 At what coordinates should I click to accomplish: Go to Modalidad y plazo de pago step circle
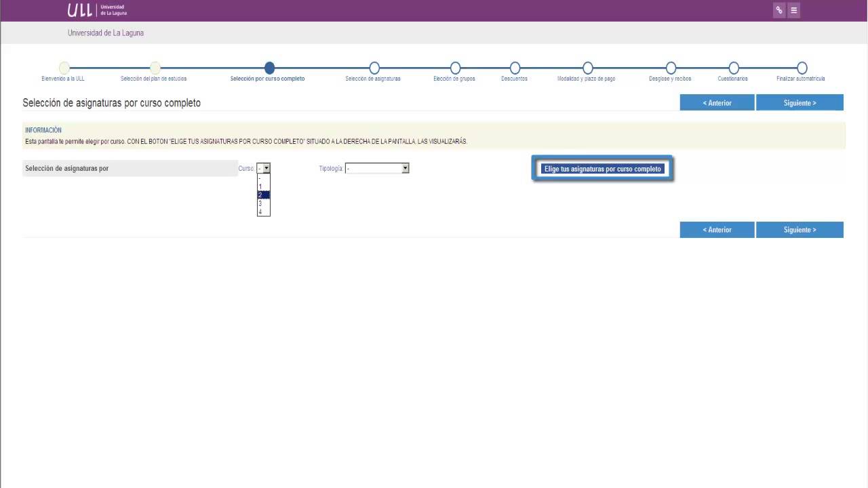coord(588,67)
